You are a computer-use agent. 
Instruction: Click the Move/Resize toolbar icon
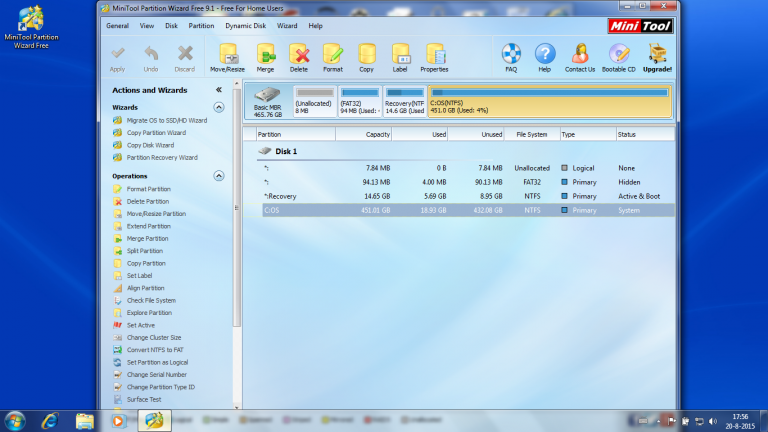227,56
